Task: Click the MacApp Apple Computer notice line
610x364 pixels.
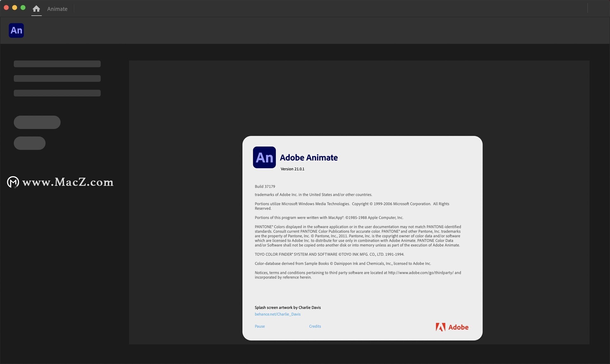Action: click(x=329, y=217)
